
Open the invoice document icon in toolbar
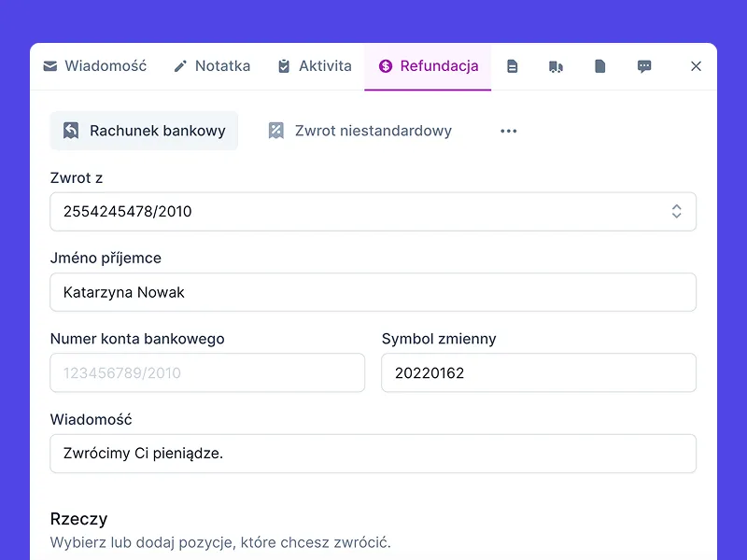tap(513, 65)
